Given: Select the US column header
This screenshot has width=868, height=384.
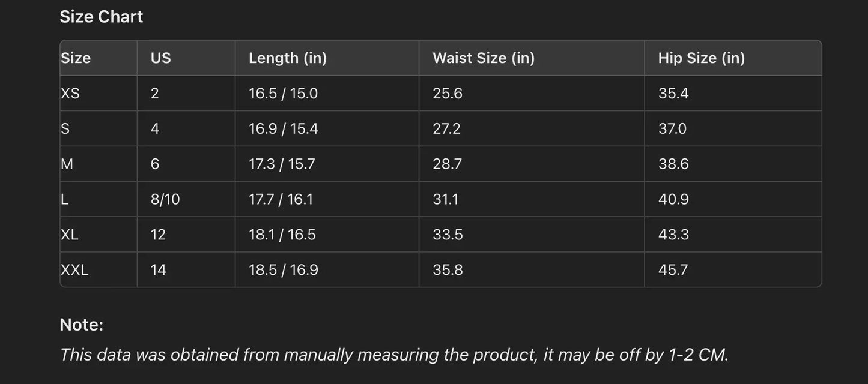Looking at the screenshot, I should click(x=161, y=58).
